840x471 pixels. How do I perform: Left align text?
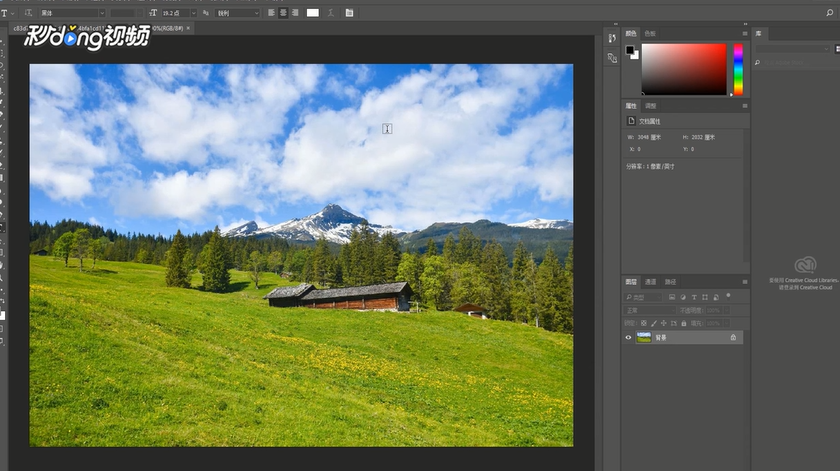[272, 13]
